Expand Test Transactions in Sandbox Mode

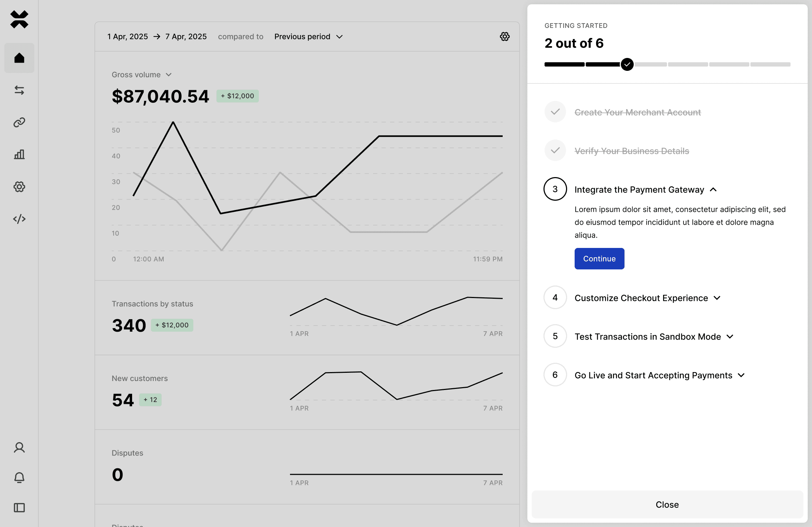[654, 337]
